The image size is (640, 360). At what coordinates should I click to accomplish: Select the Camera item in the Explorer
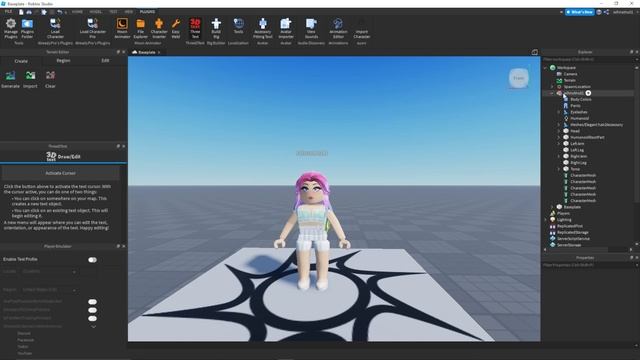(570, 74)
